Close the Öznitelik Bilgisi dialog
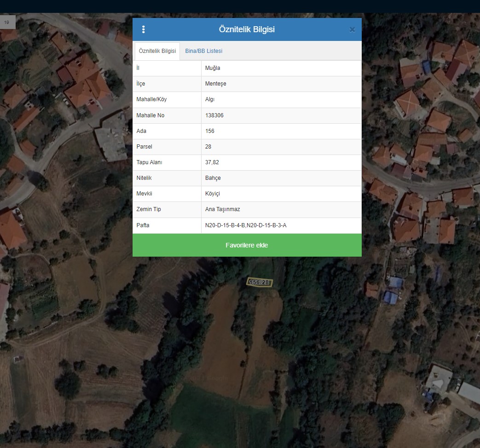This screenshot has height=448, width=480. [x=352, y=30]
